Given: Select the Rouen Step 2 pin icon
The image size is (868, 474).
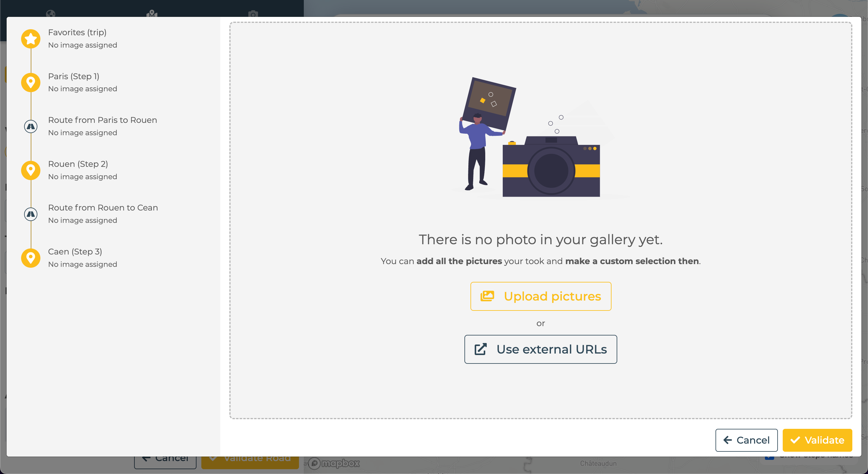Looking at the screenshot, I should (x=31, y=170).
